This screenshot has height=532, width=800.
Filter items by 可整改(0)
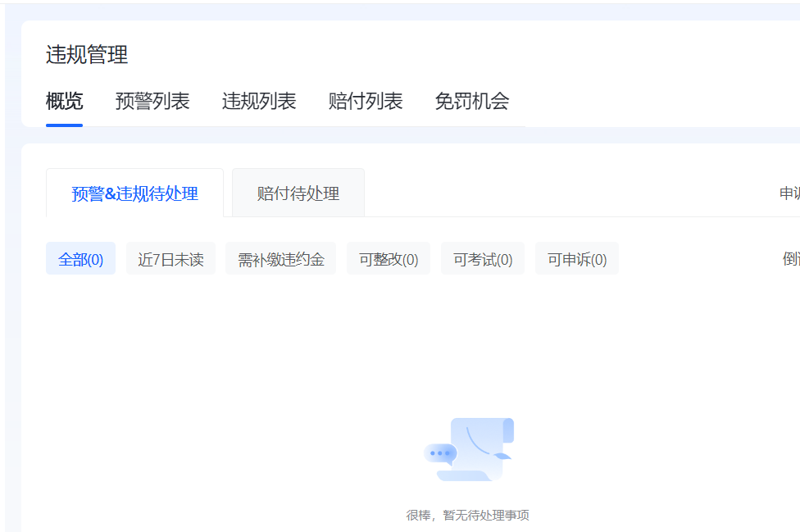[389, 259]
